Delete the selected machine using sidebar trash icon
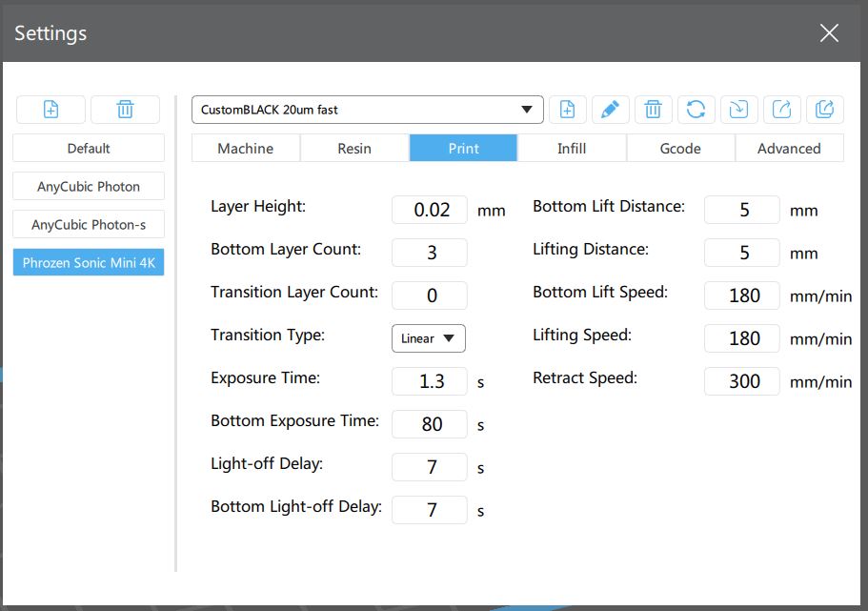 (x=125, y=110)
